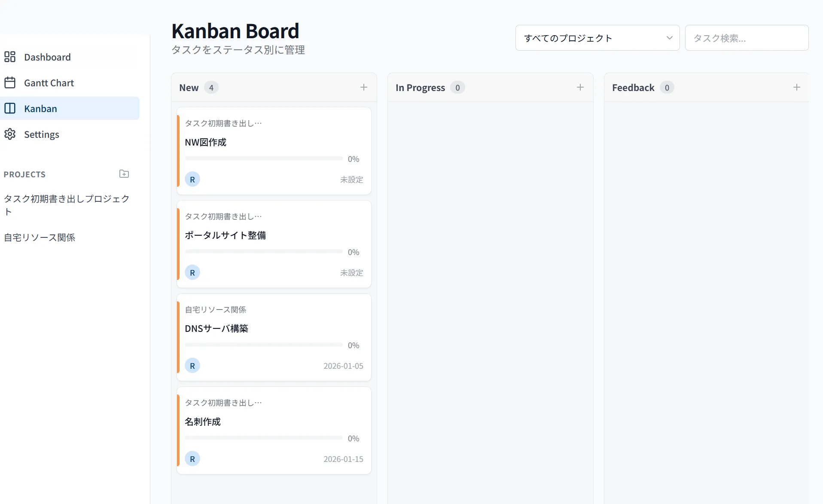823x504 pixels.
Task: Open the 自宅リソース関係 project link
Action: tap(40, 237)
